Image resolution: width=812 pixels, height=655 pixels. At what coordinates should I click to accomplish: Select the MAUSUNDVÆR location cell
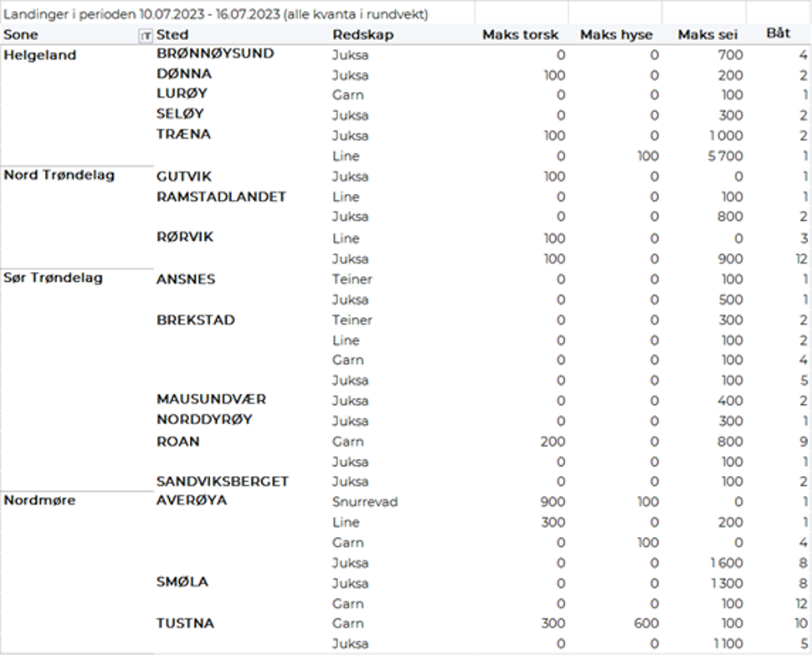tap(211, 400)
